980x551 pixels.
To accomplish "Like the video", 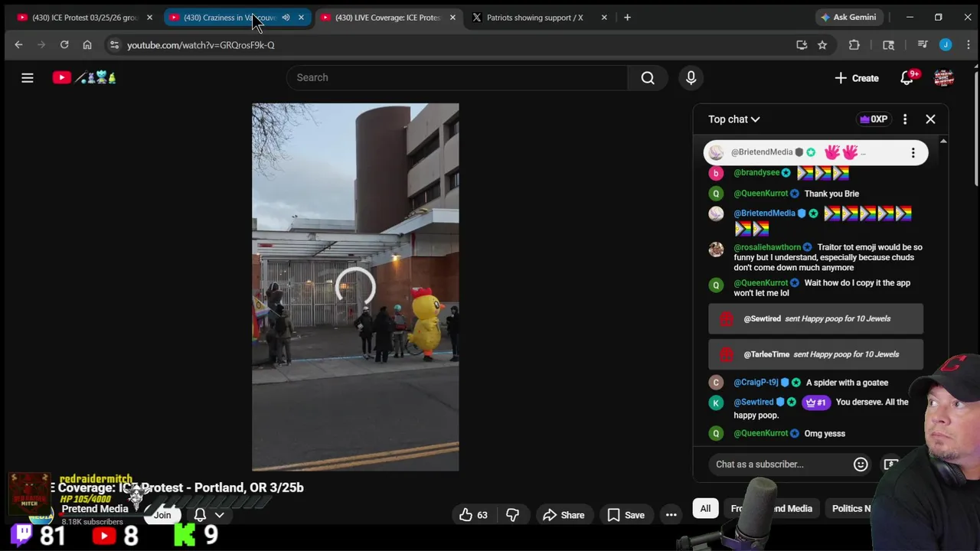I will coord(473,515).
